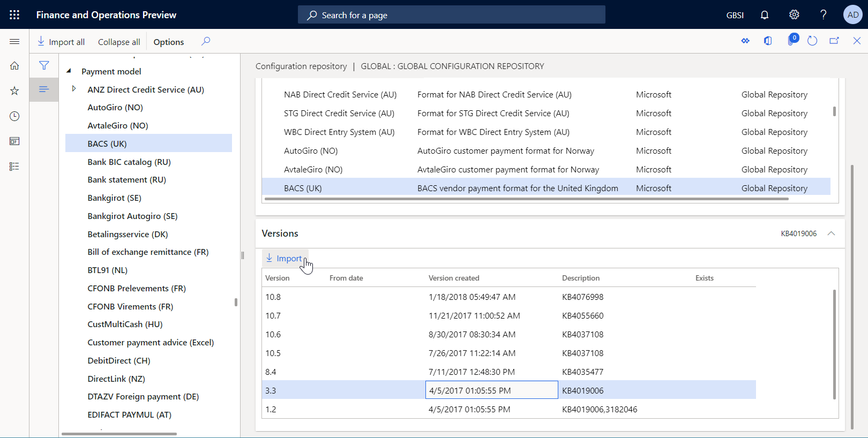Open Recent clock icon in sidebar
Viewport: 868px width, 438px height.
tap(14, 116)
